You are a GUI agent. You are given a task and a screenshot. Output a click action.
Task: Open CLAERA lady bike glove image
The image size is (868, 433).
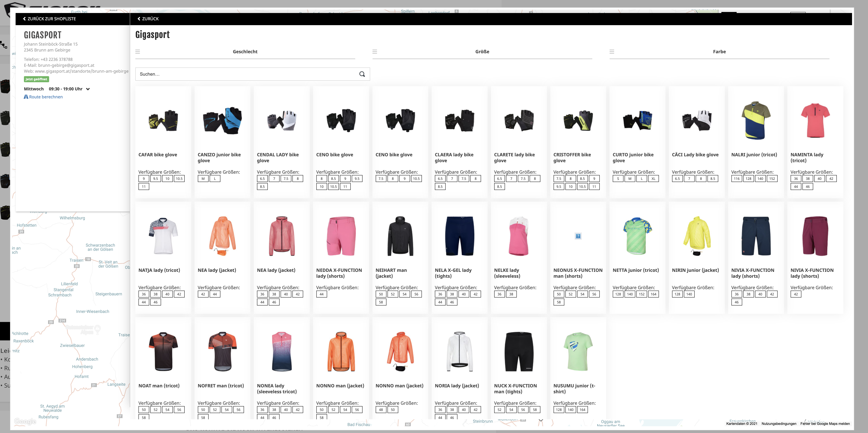click(460, 120)
